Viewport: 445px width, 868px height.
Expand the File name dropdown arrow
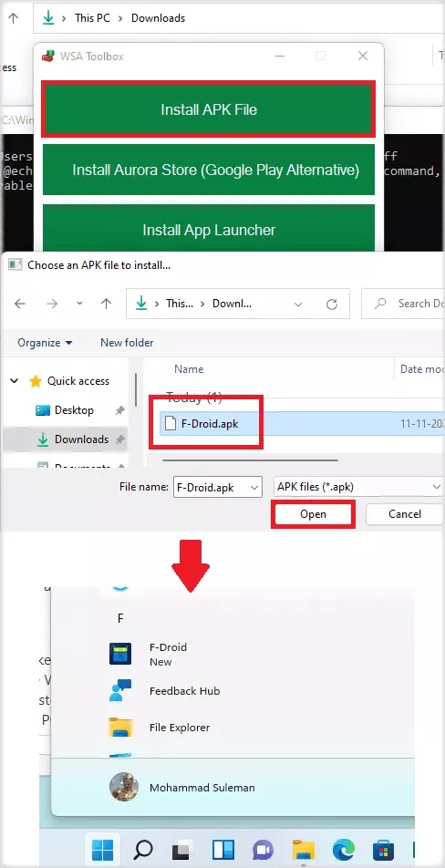pyautogui.click(x=254, y=487)
